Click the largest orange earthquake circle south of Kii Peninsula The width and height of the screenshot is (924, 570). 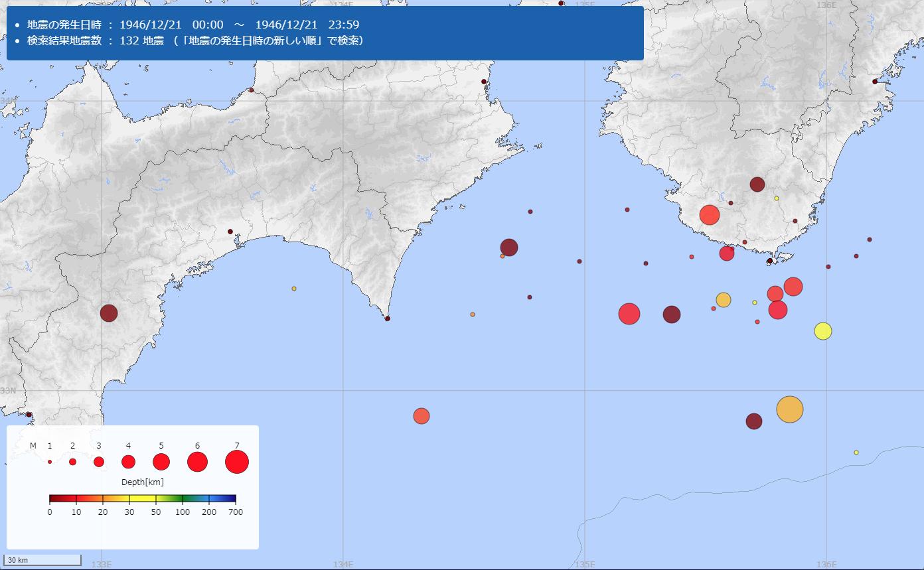pos(789,409)
